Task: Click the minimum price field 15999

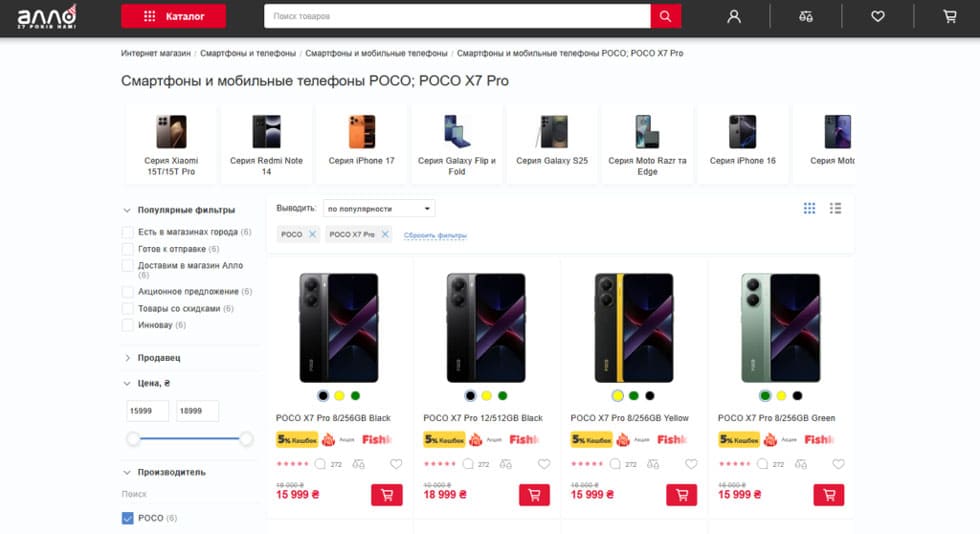Action: [x=148, y=411]
